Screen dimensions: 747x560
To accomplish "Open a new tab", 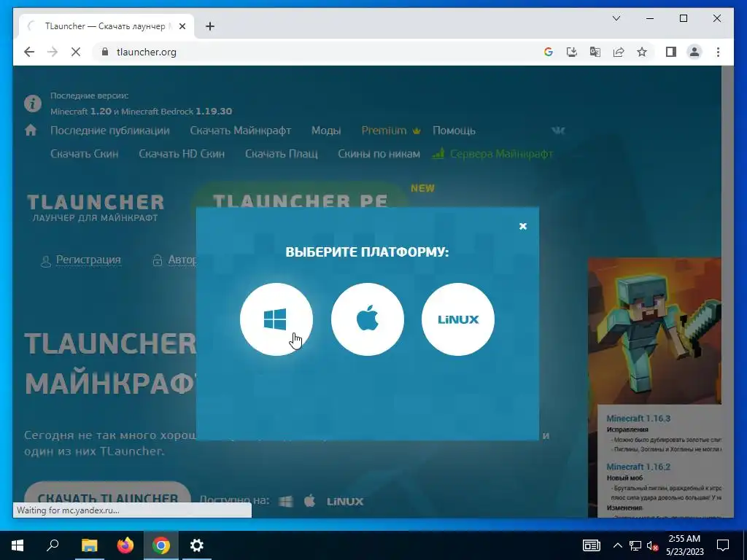I will pyautogui.click(x=210, y=26).
